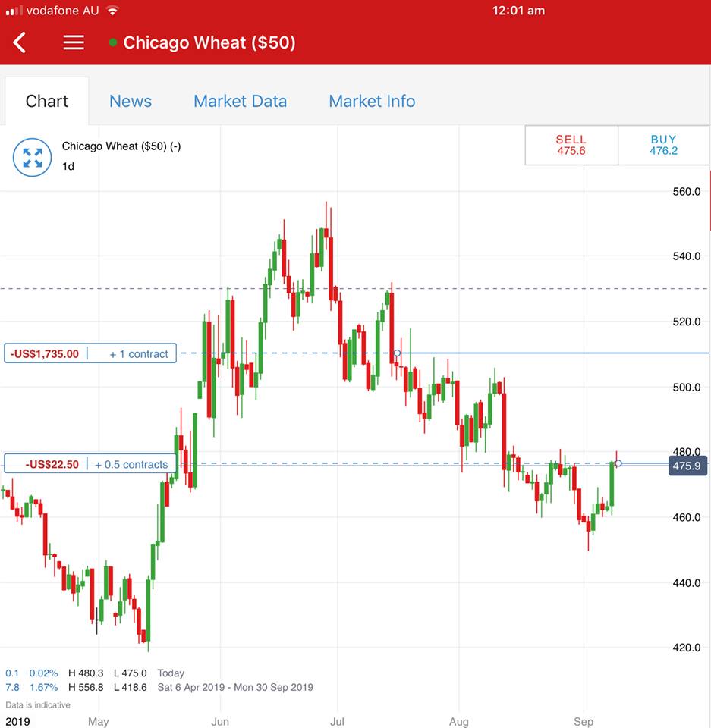Viewport: 711px width, 728px height.
Task: Select the -US$22.50 position label
Action: coord(52,464)
